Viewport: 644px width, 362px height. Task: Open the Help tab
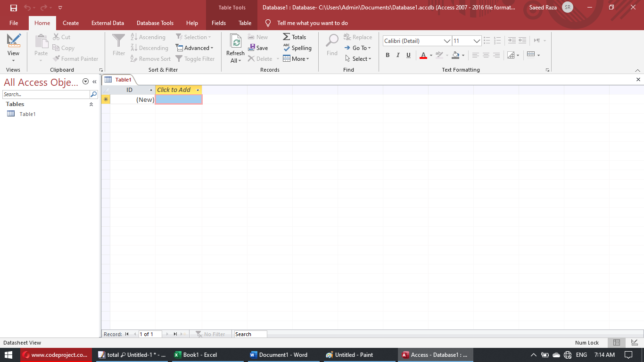coord(192,23)
